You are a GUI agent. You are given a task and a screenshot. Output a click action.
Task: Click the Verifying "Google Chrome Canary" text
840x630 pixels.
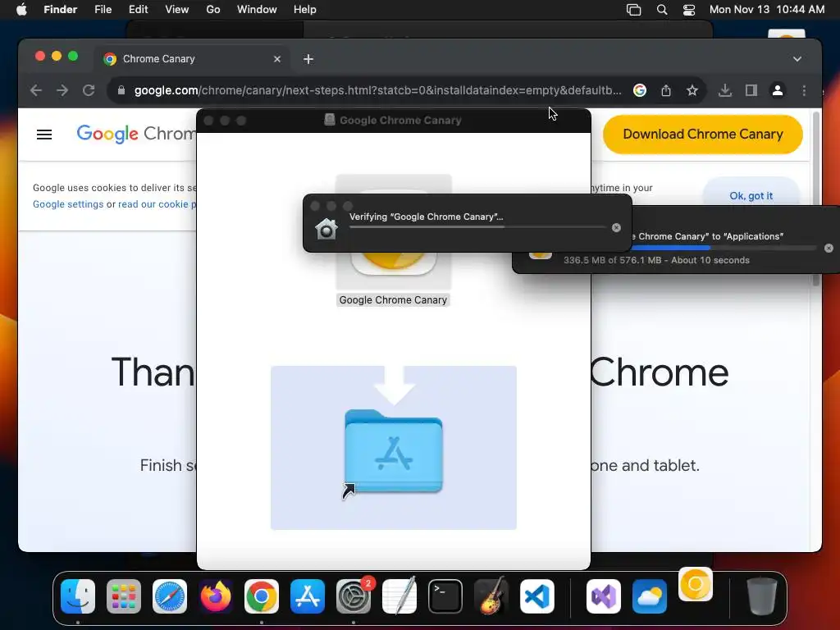click(426, 217)
